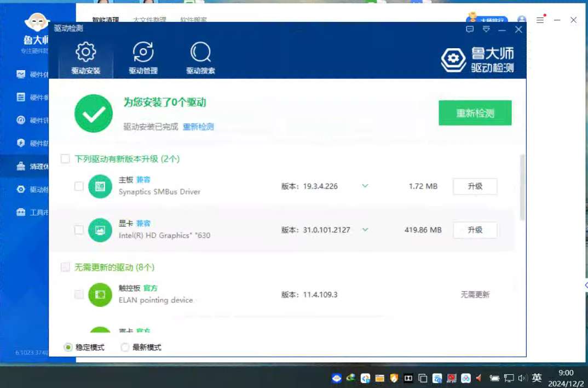Select the 智能清理 tab in the main window

point(105,20)
